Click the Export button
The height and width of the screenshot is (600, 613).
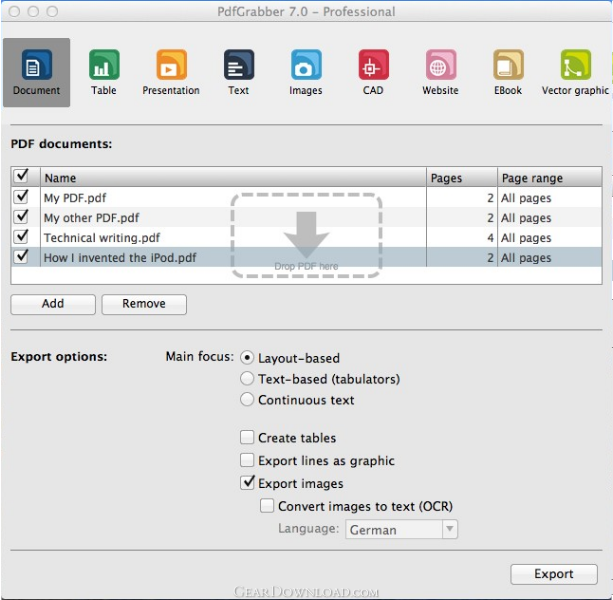coord(554,574)
